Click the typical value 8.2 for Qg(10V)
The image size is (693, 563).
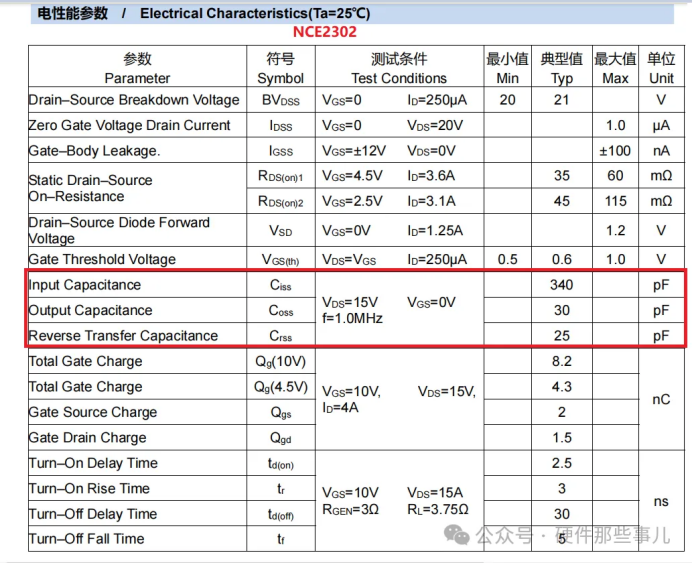tap(562, 361)
